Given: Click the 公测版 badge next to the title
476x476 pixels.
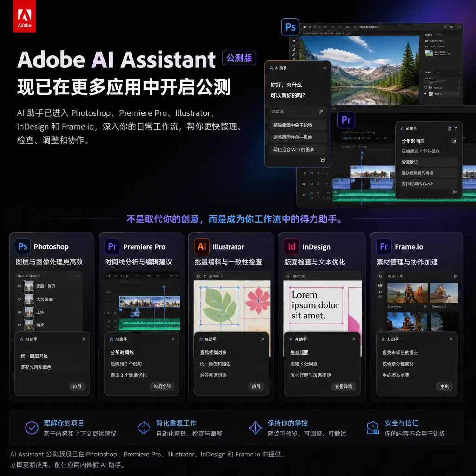Looking at the screenshot, I should [x=239, y=58].
